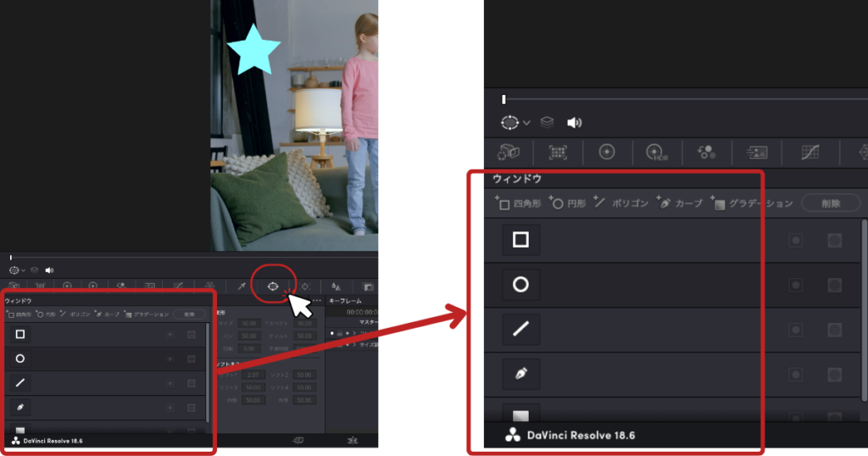Open the Camera Raw palette in enlarged view
This screenshot has width=868, height=456.
[x=509, y=153]
